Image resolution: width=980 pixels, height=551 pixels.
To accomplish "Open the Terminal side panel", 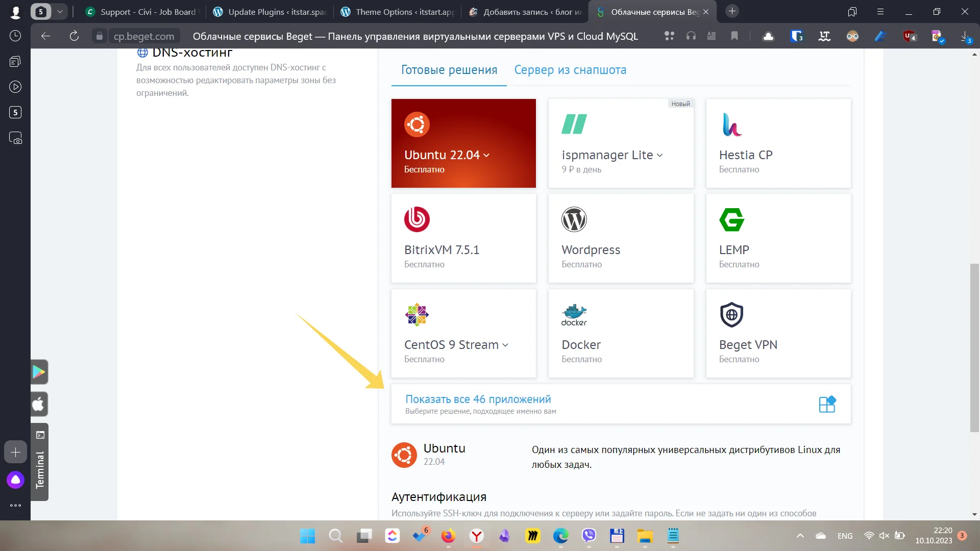I will (x=39, y=462).
